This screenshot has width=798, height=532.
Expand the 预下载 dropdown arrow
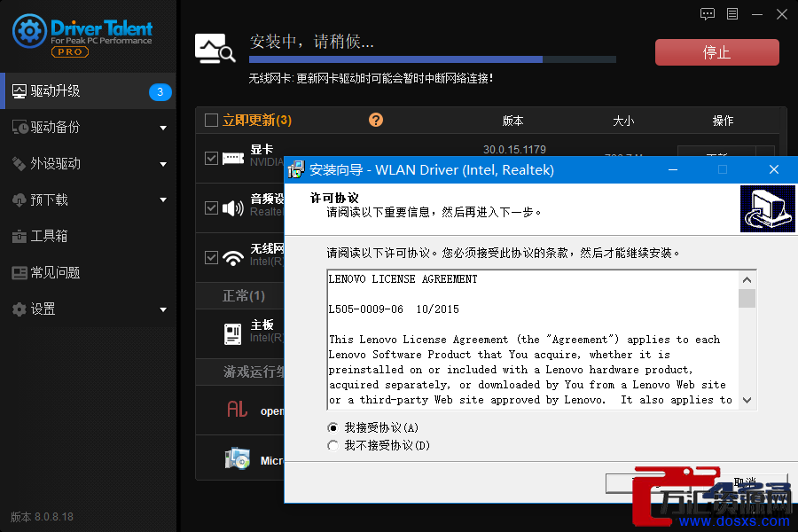click(x=163, y=200)
